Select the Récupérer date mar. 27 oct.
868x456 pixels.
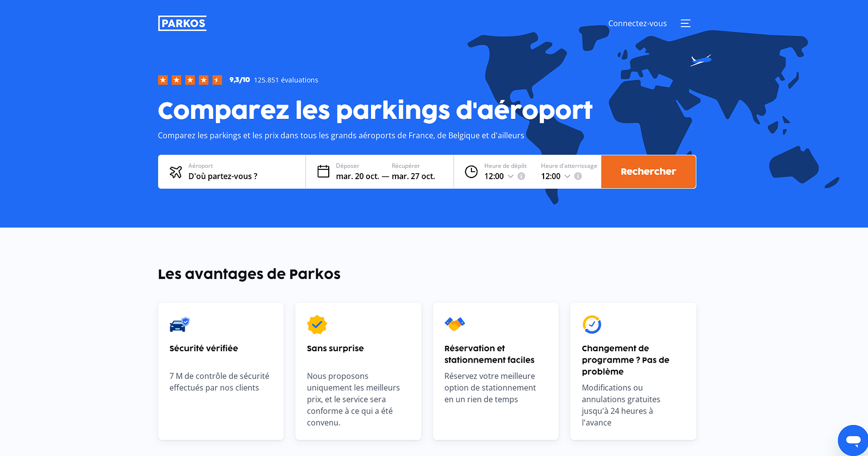pos(413,176)
